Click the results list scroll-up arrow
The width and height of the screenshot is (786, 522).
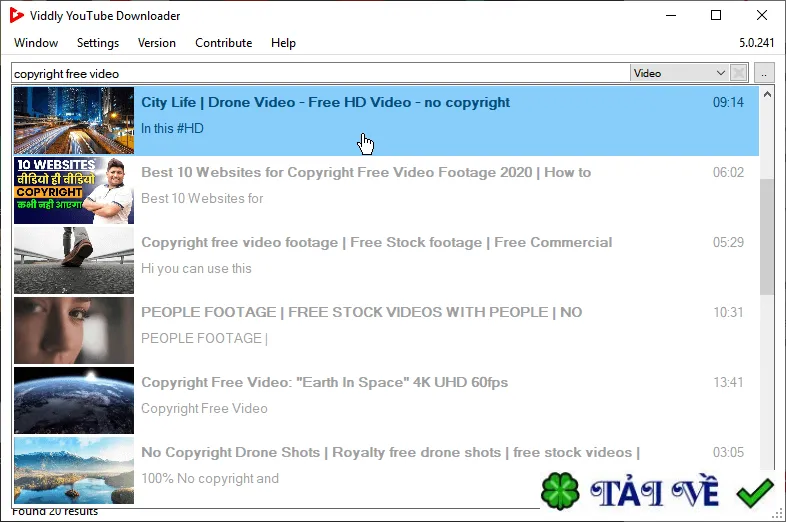[x=767, y=94]
